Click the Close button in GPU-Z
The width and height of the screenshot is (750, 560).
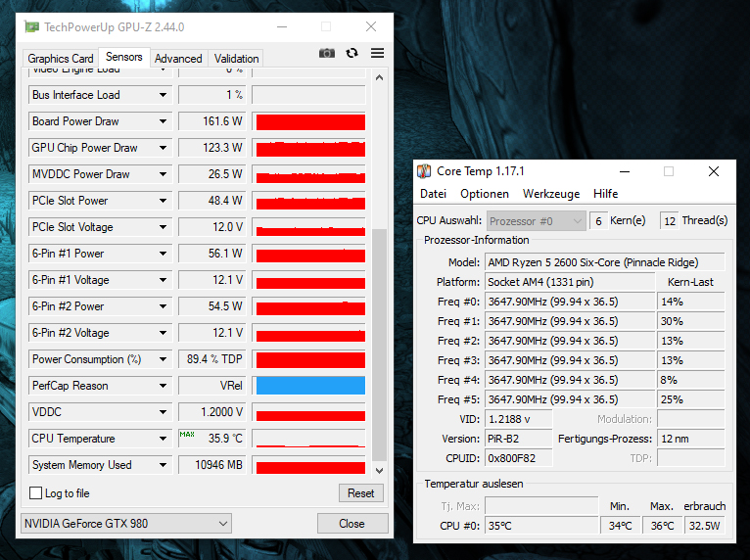(x=352, y=524)
